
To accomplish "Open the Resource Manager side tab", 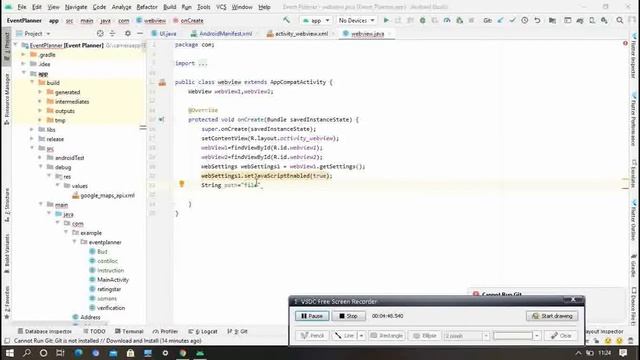I will [7, 100].
